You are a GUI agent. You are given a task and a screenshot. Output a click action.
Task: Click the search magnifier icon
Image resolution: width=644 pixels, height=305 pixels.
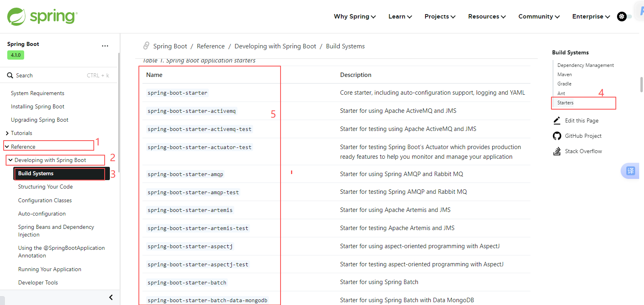[x=10, y=75]
